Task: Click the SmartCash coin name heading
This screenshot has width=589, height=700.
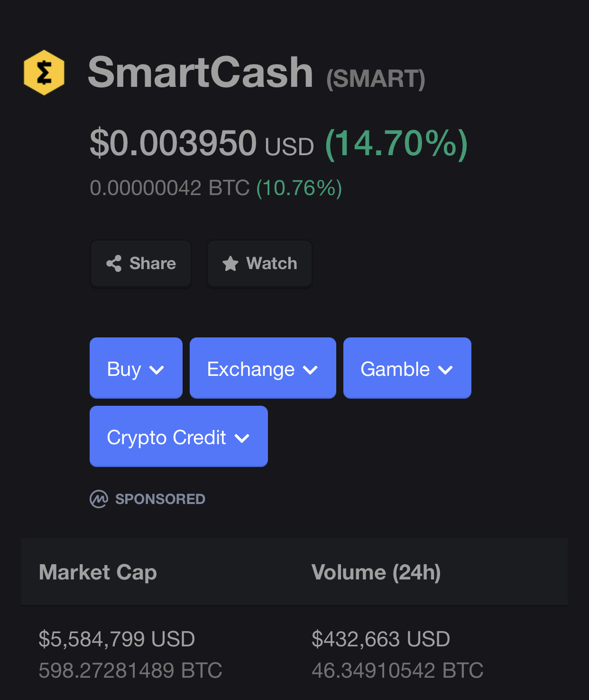Action: coord(201,73)
